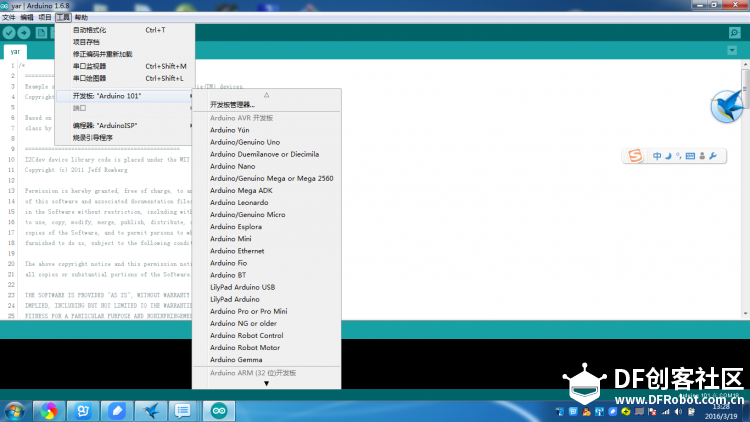Open Sogou wrench settings icon
The width and height of the screenshot is (750, 422).
[713, 156]
